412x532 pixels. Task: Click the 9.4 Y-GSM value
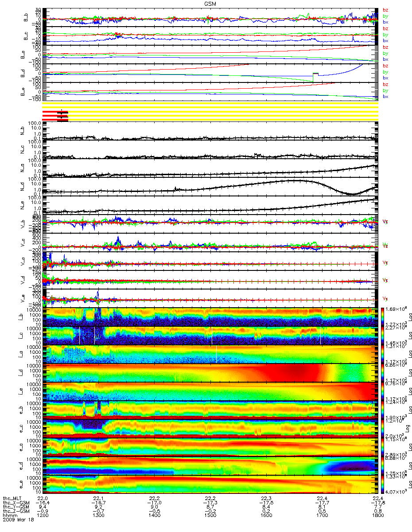pyautogui.click(x=43, y=506)
